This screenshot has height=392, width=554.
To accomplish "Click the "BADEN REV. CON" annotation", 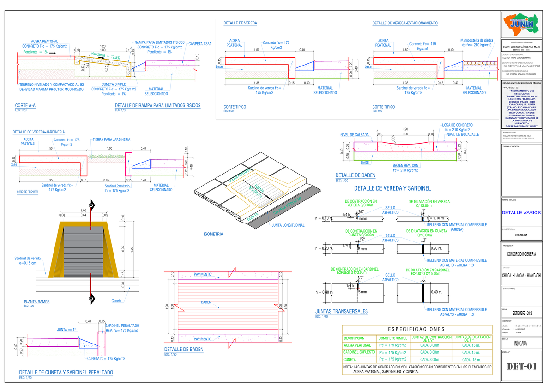I will (x=405, y=165).
